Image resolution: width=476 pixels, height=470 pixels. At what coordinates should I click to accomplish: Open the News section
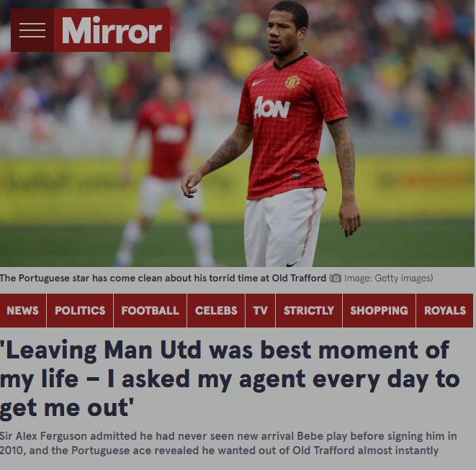(23, 310)
